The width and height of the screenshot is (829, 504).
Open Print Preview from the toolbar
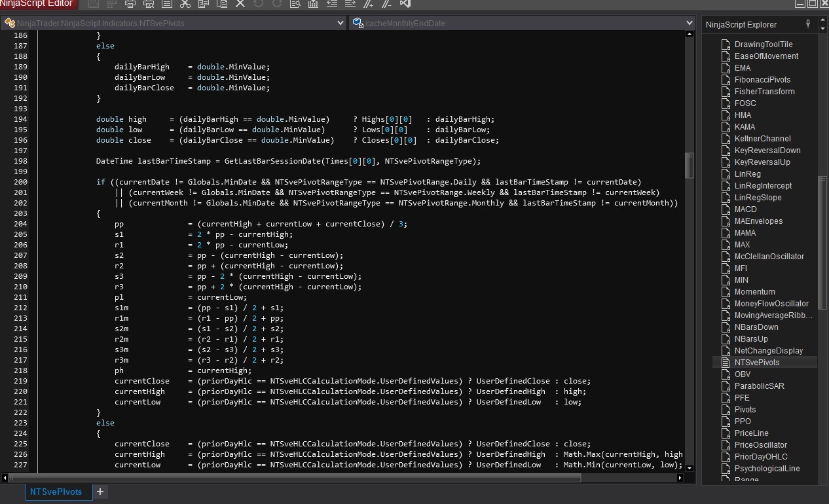tap(149, 4)
